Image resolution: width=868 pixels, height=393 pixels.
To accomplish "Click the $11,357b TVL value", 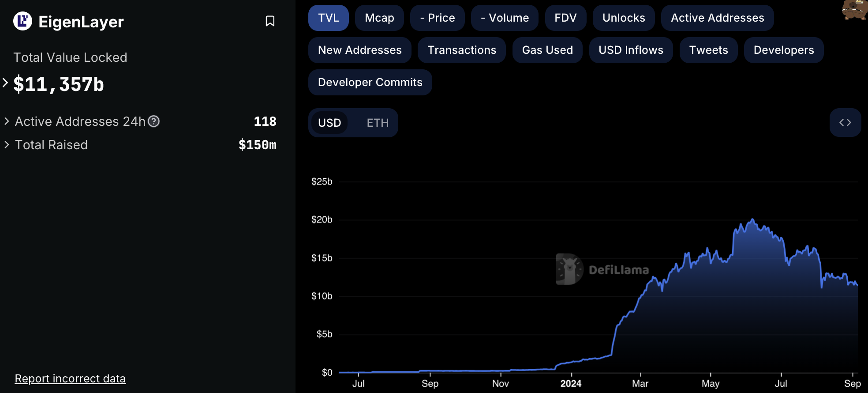I will pos(59,84).
